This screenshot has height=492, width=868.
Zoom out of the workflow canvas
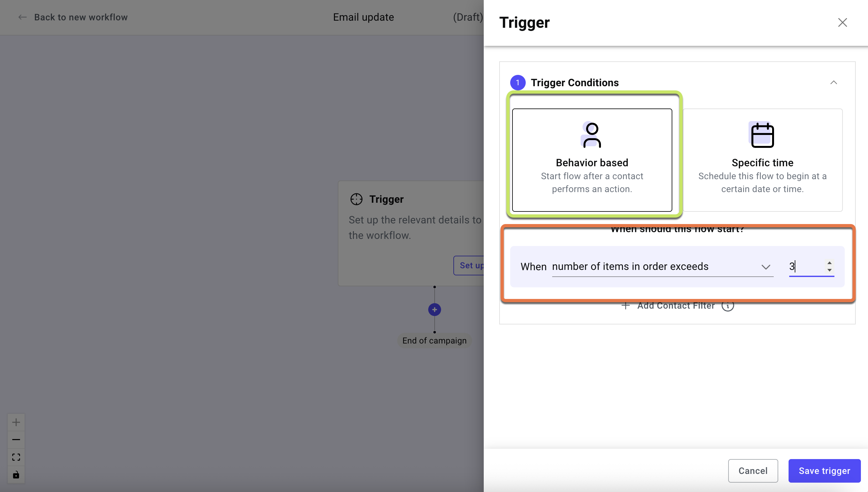point(16,440)
